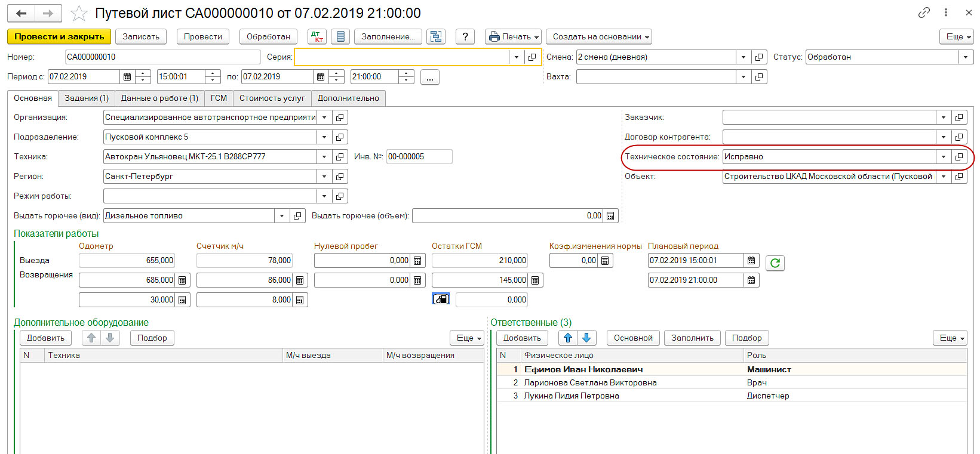Open the structure of subordination icon
The height and width of the screenshot is (454, 980).
[437, 36]
